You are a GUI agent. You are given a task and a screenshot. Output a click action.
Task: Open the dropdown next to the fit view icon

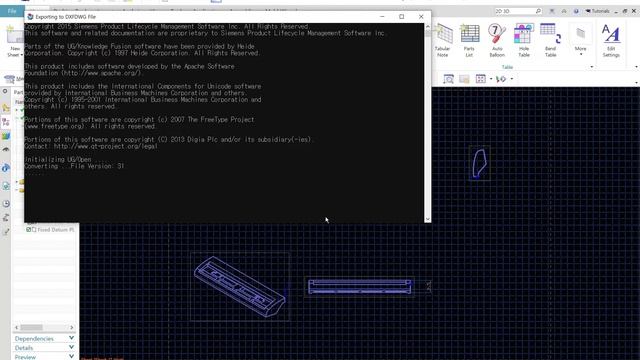[x=491, y=79]
